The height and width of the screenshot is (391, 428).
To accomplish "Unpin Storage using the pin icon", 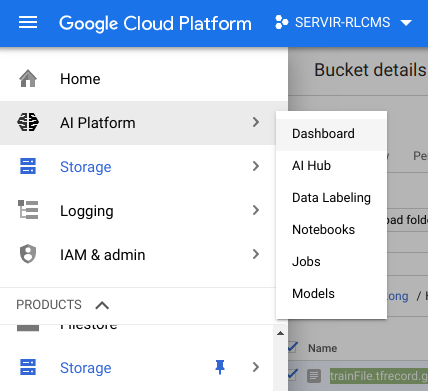I will pyautogui.click(x=220, y=367).
